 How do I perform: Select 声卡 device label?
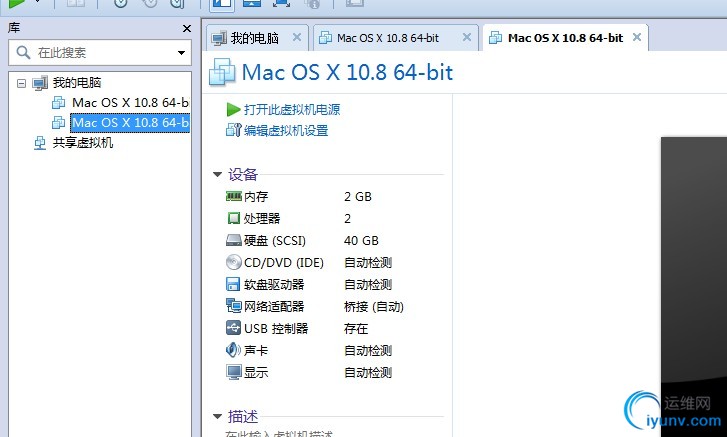[x=256, y=351]
